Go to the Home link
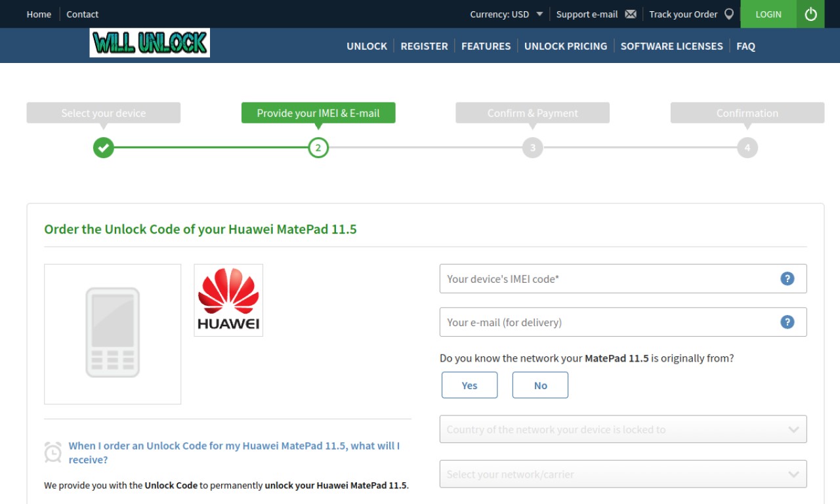The width and height of the screenshot is (840, 504). click(x=39, y=14)
